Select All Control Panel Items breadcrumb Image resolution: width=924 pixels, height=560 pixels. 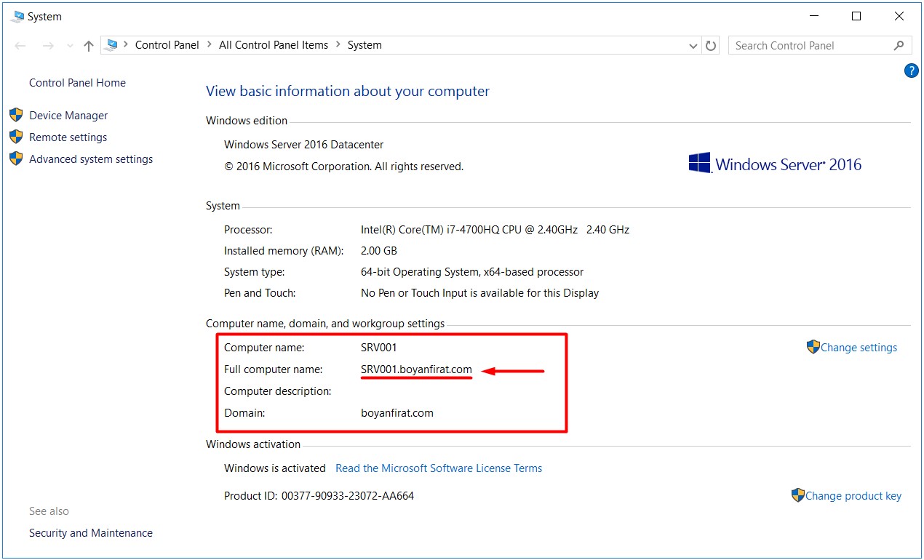tap(274, 45)
